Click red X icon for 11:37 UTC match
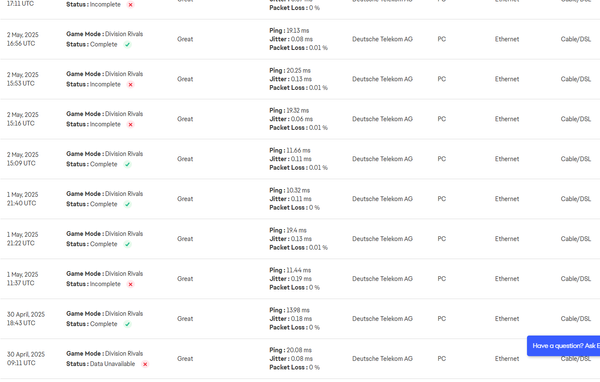The width and height of the screenshot is (600, 382). 130,284
